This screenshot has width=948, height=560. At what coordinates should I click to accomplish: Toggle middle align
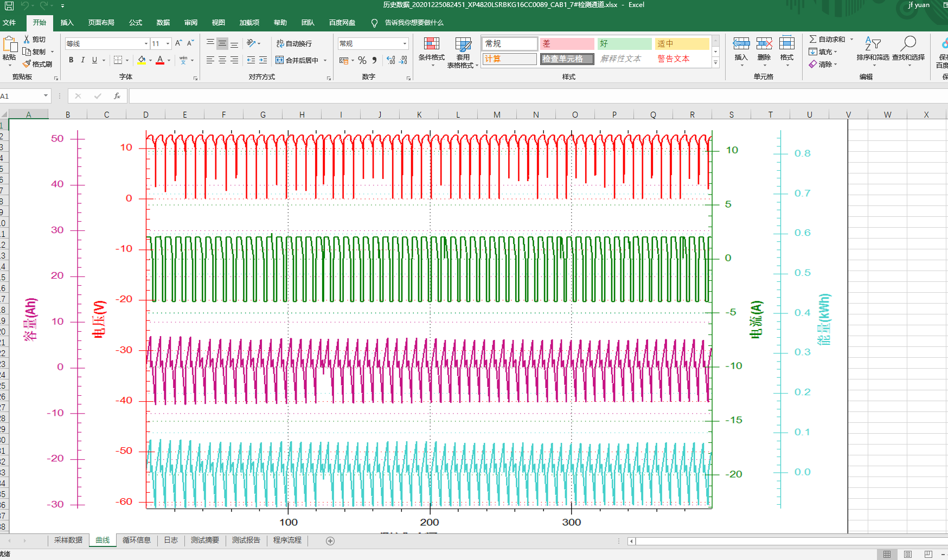tap(222, 43)
